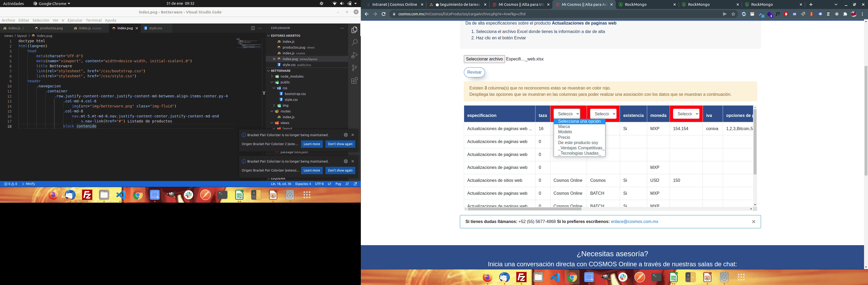Click first notification's Learn more button

tap(312, 144)
